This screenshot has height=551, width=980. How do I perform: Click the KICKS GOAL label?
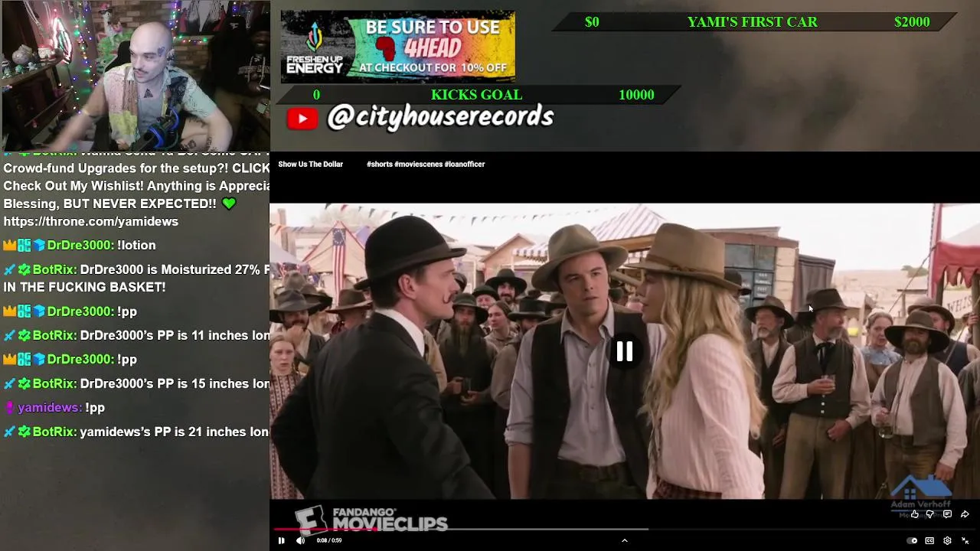(x=476, y=94)
